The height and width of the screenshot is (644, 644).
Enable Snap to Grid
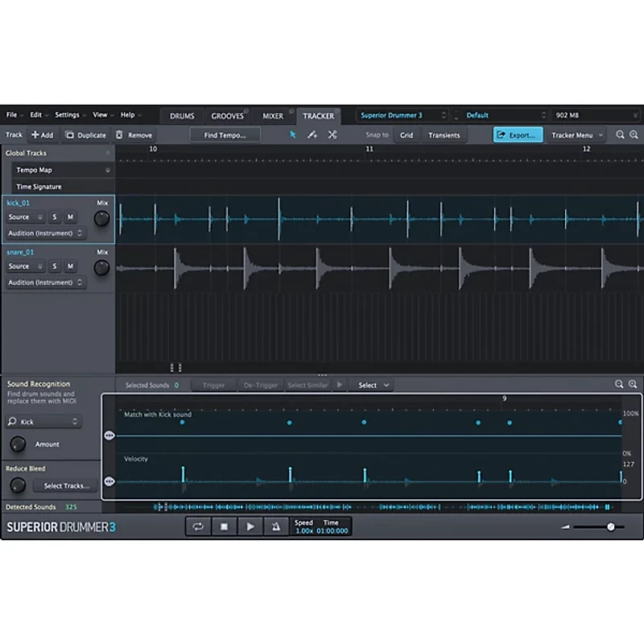pyautogui.click(x=407, y=134)
